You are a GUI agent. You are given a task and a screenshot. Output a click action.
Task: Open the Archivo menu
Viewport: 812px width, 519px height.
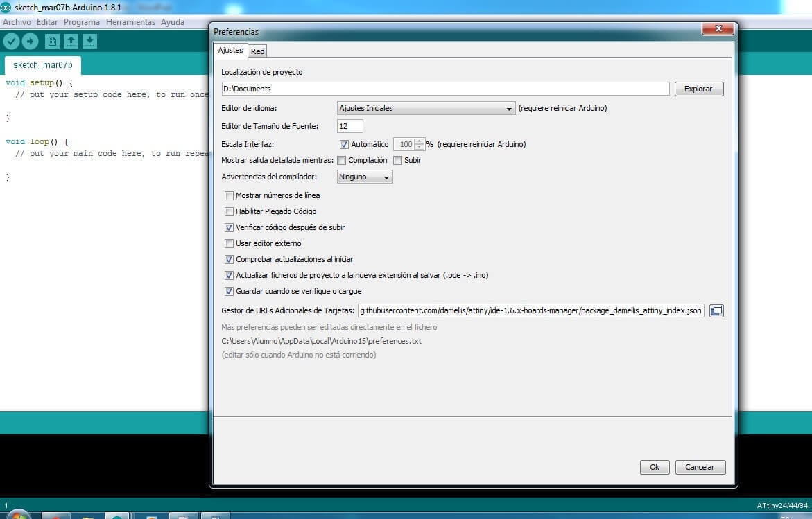click(17, 22)
